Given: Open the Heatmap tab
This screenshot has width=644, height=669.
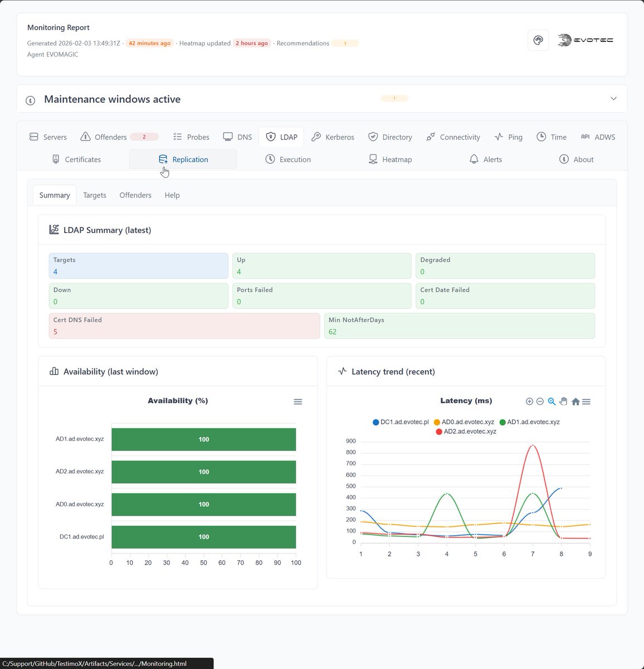Looking at the screenshot, I should click(x=390, y=159).
